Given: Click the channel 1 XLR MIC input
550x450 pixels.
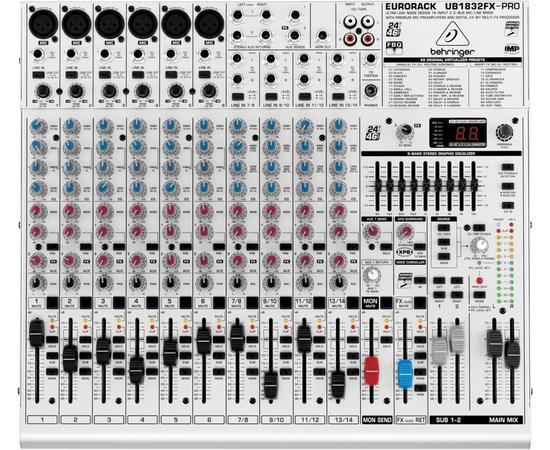Looking at the screenshot, I should pos(43,24).
